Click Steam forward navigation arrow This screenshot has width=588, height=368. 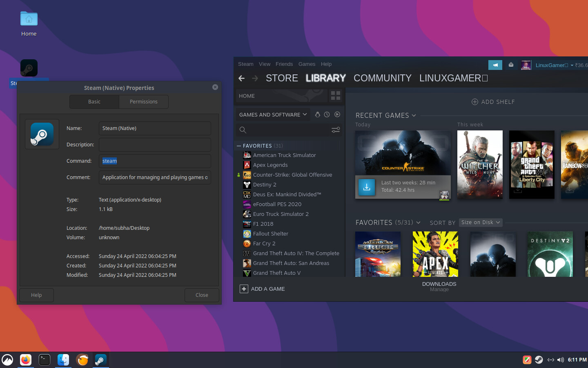255,78
